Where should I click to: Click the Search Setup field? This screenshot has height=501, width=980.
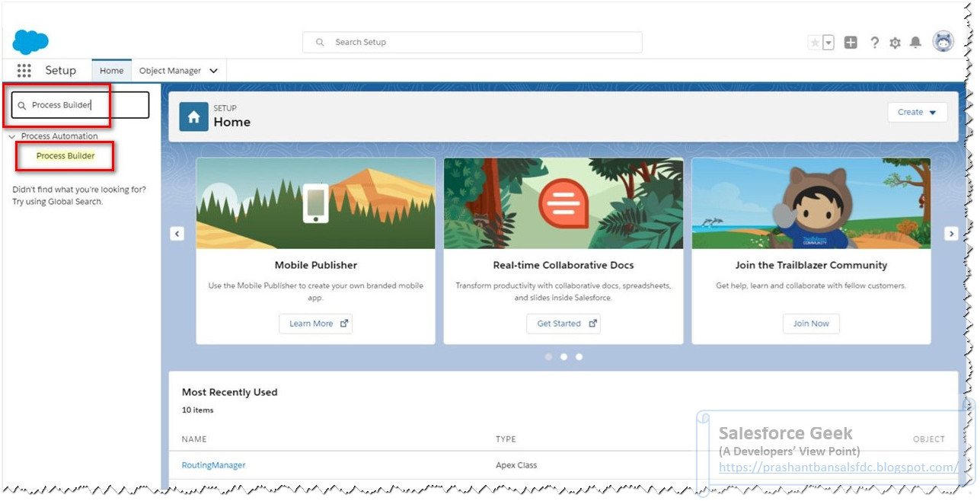coord(472,43)
